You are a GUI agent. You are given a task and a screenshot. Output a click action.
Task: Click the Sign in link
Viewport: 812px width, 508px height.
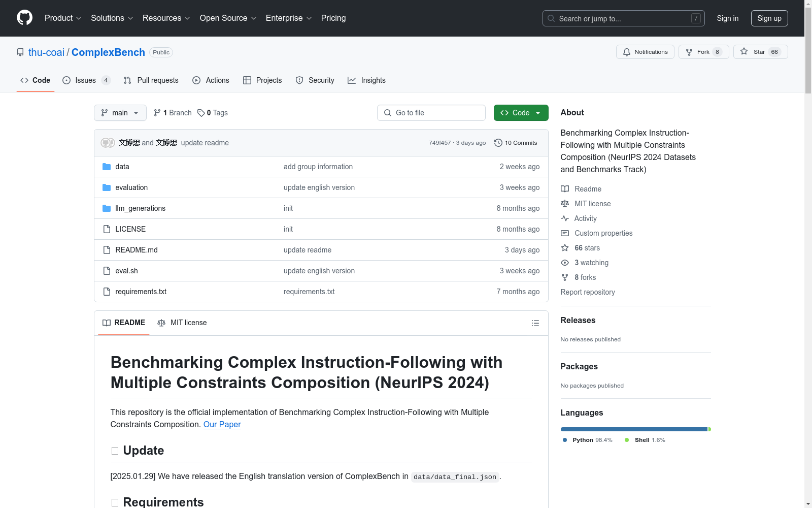tap(728, 18)
